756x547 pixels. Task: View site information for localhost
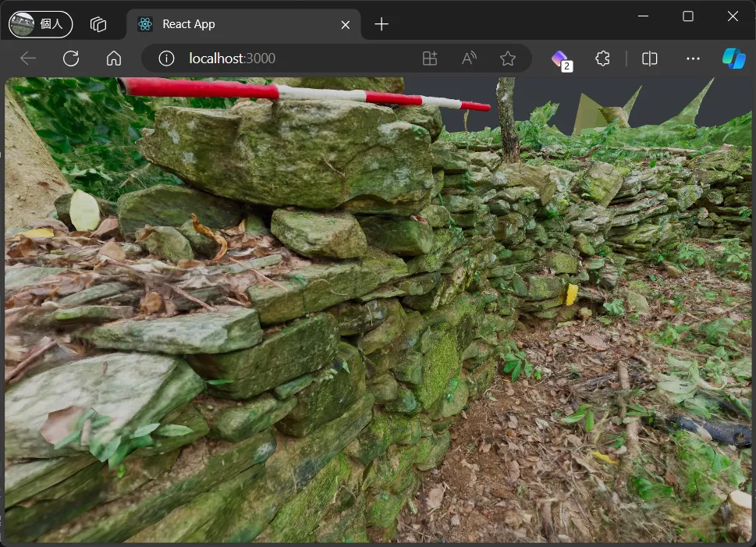(x=166, y=59)
